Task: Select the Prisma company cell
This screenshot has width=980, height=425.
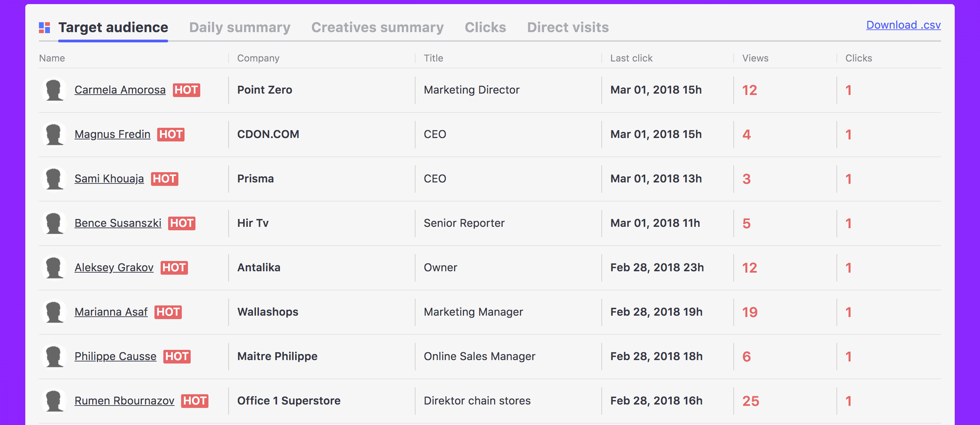Action: [255, 179]
